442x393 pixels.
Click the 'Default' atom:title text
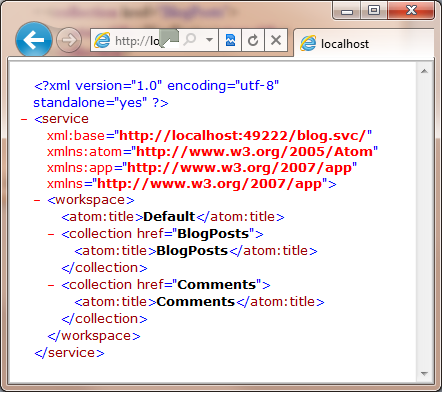tap(169, 217)
